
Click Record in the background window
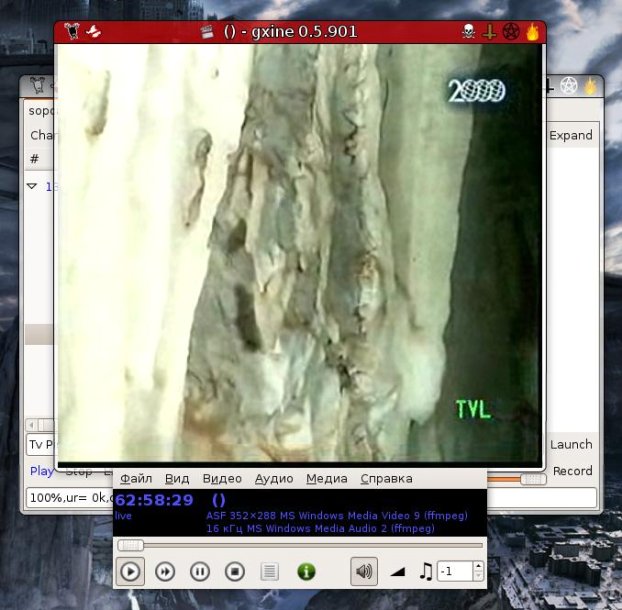572,471
